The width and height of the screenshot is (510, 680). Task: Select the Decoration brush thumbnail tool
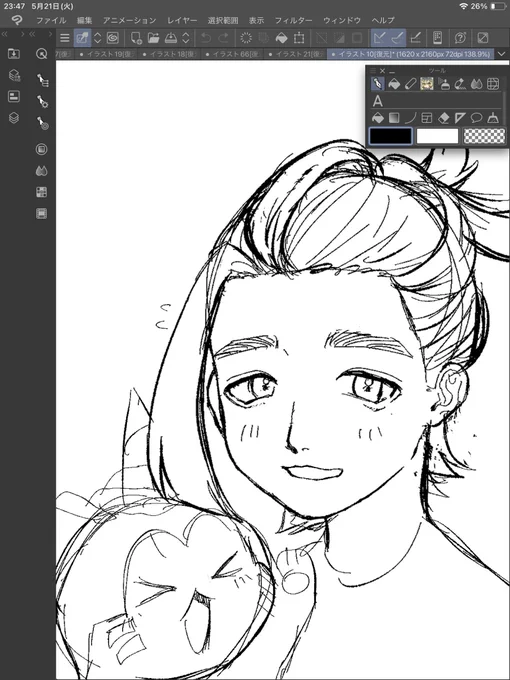427,84
